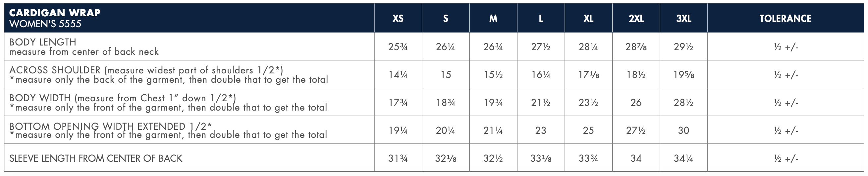Click the body width value for size 2XL
This screenshot has width=868, height=176.
(x=636, y=103)
